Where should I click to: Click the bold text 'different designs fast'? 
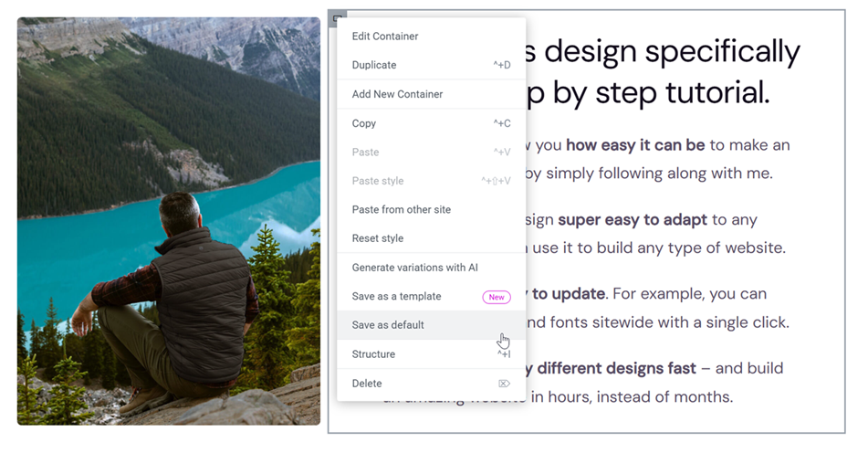(616, 368)
